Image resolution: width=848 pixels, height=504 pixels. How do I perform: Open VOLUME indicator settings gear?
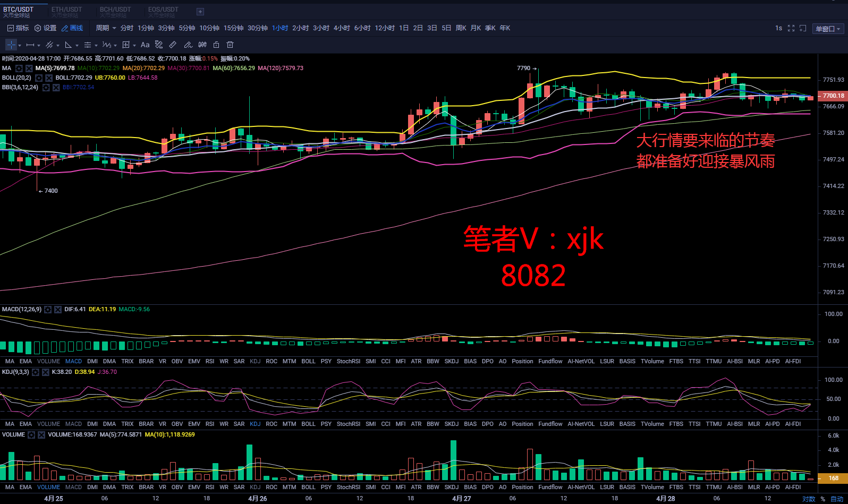click(x=31, y=435)
